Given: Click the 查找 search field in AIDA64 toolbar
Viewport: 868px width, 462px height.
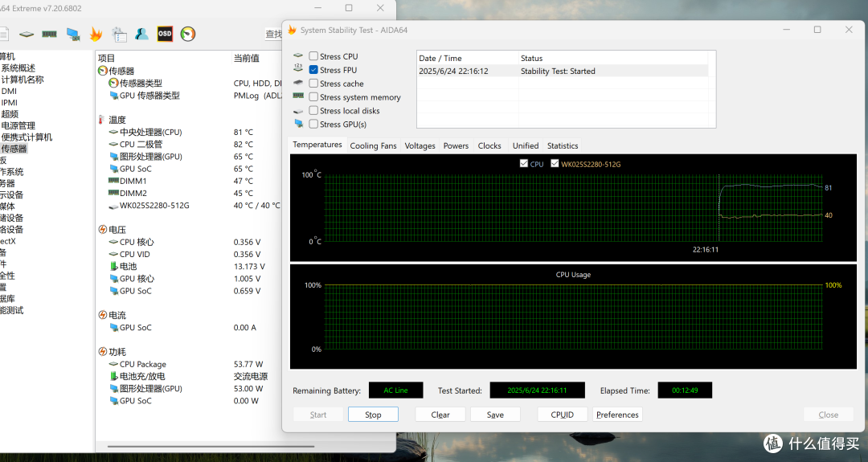Looking at the screenshot, I should tap(273, 35).
